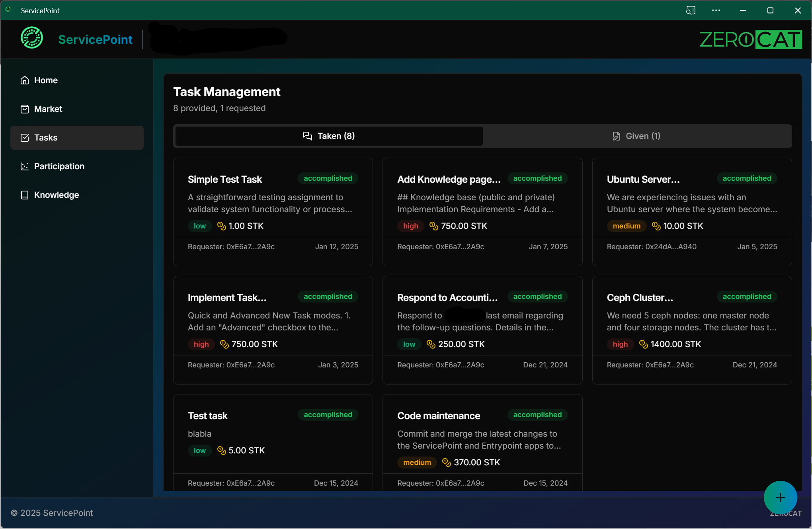The height and width of the screenshot is (529, 812).
Task: Click coin icon beside 1.00 STK
Action: 221,226
